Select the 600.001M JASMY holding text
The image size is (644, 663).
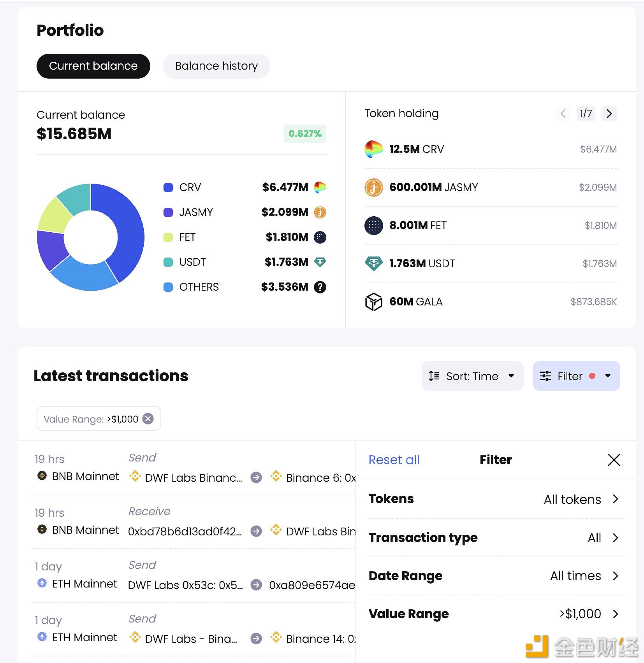click(x=434, y=187)
